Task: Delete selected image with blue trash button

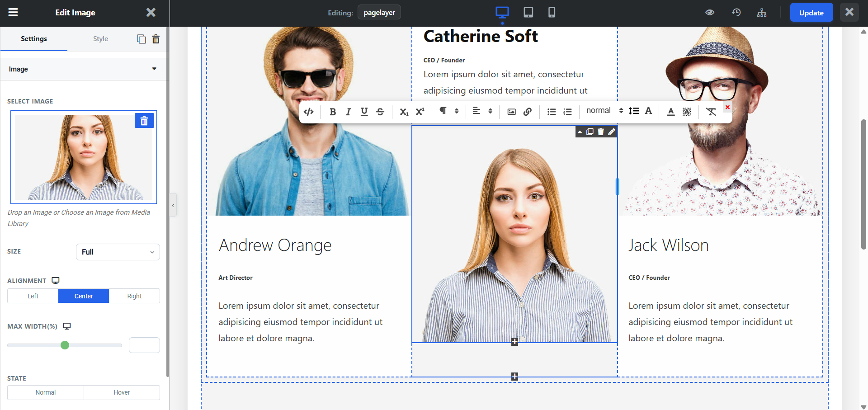Action: point(144,121)
